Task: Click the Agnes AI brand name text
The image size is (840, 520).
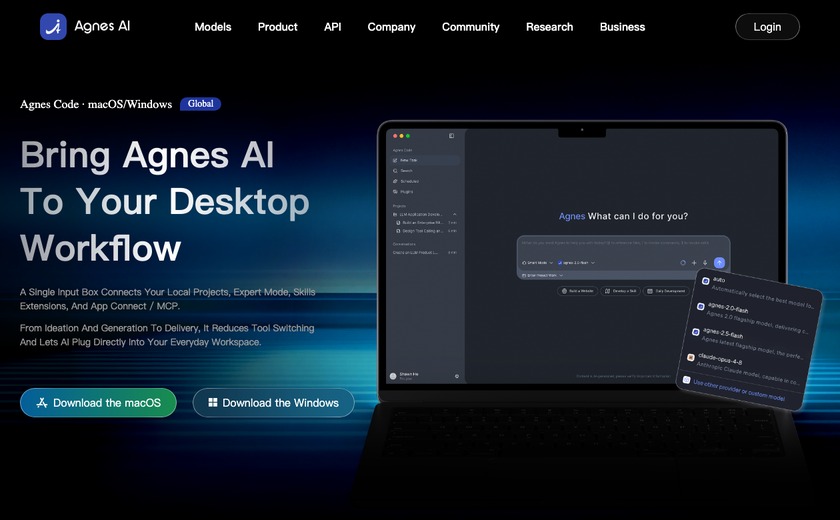Action: point(102,26)
